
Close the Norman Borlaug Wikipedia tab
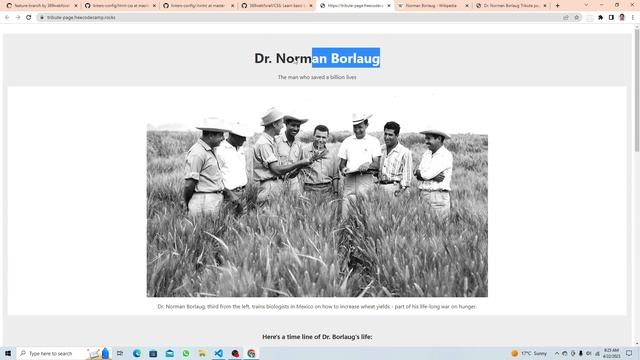point(467,6)
